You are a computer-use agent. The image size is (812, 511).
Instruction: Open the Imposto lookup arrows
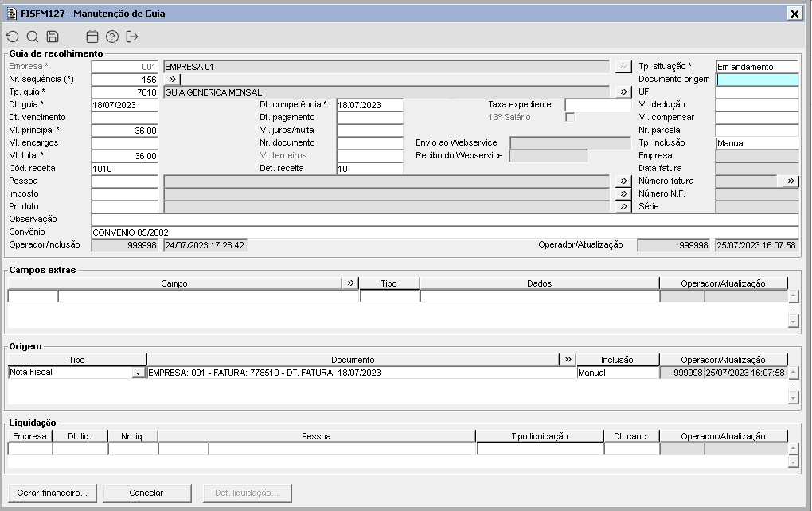pos(623,193)
